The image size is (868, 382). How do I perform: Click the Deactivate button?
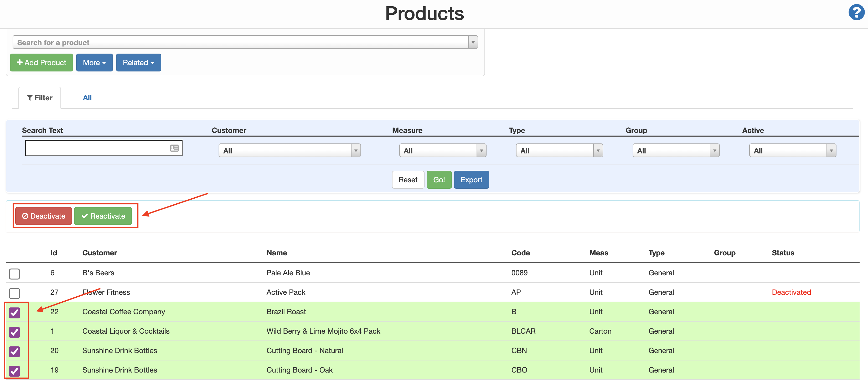(x=43, y=216)
